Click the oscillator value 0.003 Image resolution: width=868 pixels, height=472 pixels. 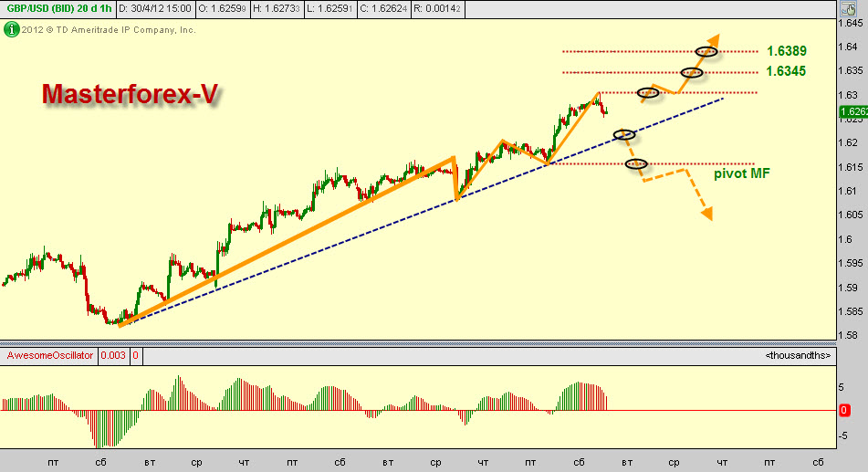click(x=112, y=355)
